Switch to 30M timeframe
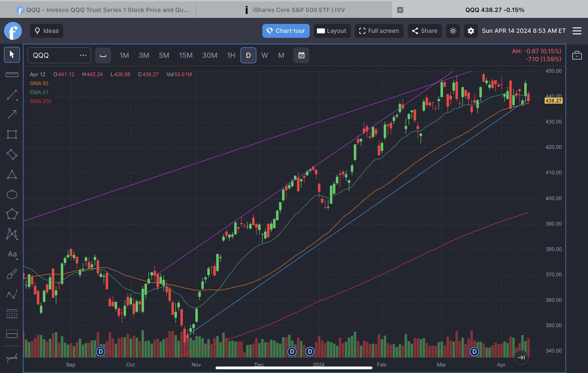Viewport: 588px width, 373px height. (x=210, y=55)
